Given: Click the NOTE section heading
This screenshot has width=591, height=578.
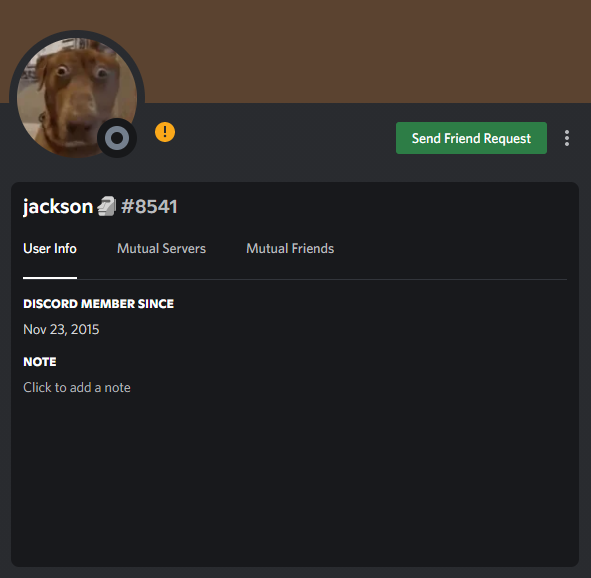Looking at the screenshot, I should 40,362.
